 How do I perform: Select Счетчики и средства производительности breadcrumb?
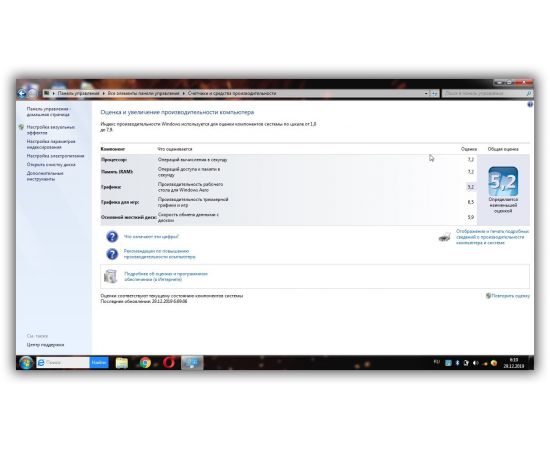click(232, 93)
